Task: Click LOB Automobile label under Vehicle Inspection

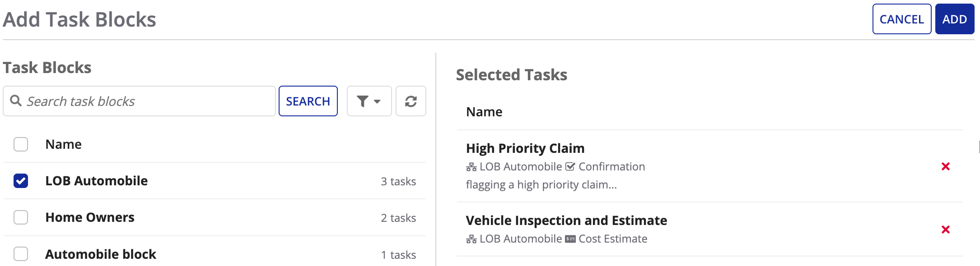Action: 521,238
